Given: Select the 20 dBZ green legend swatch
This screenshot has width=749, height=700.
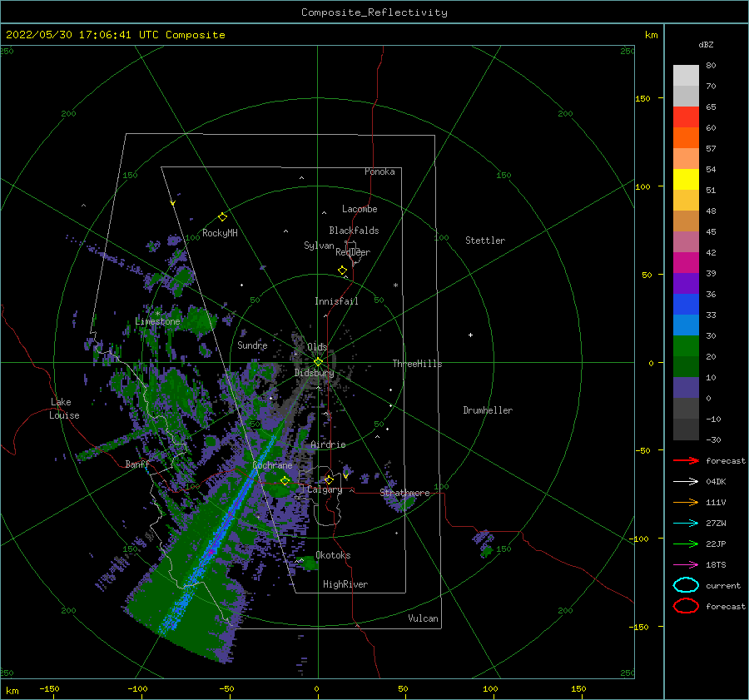Looking at the screenshot, I should pos(686,346).
